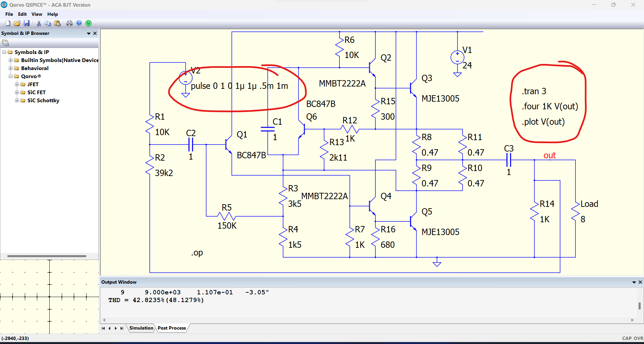The image size is (644, 344).
Task: Go to next output tab arrow
Action: click(116, 328)
